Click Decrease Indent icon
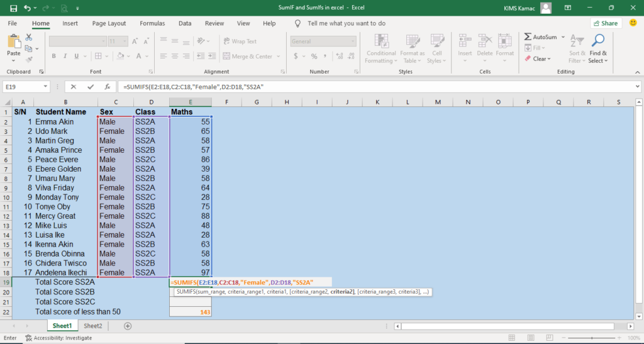The width and height of the screenshot is (644, 344). point(201,56)
